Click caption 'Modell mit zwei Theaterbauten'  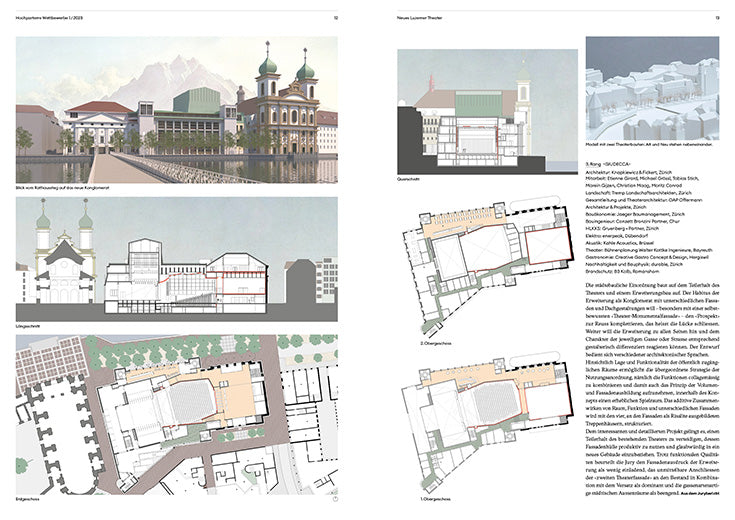click(649, 144)
